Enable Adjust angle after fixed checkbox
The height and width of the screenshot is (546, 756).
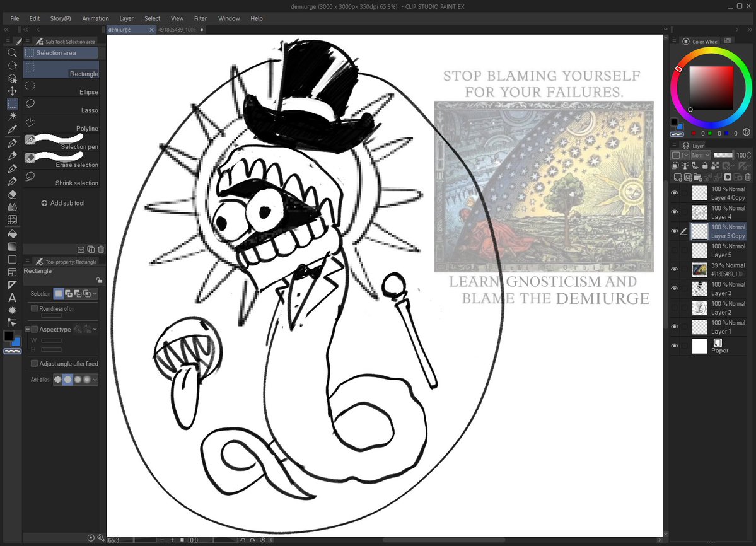coord(34,363)
